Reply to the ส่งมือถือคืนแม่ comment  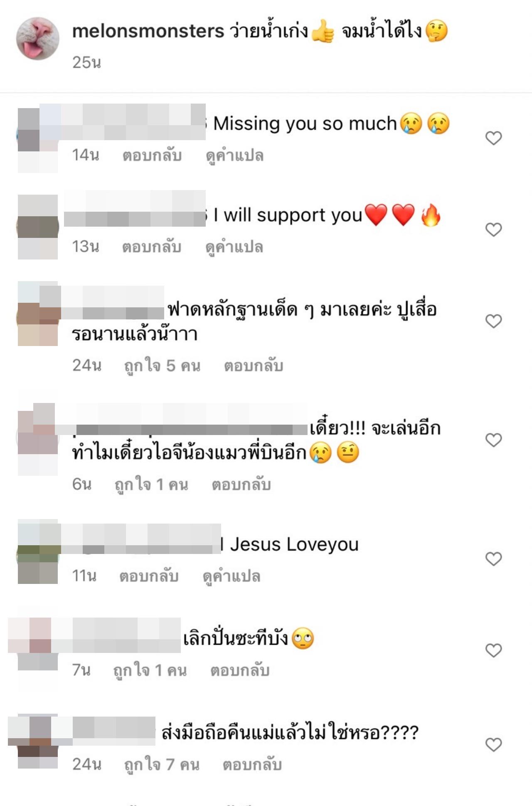(x=252, y=764)
